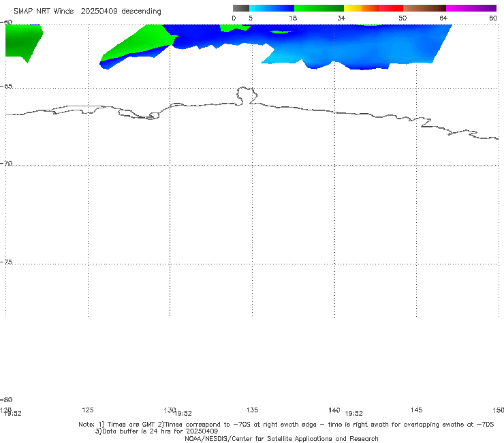The width and height of the screenshot is (504, 443).
Task: Click the color bar label '5'
Action: click(251, 18)
